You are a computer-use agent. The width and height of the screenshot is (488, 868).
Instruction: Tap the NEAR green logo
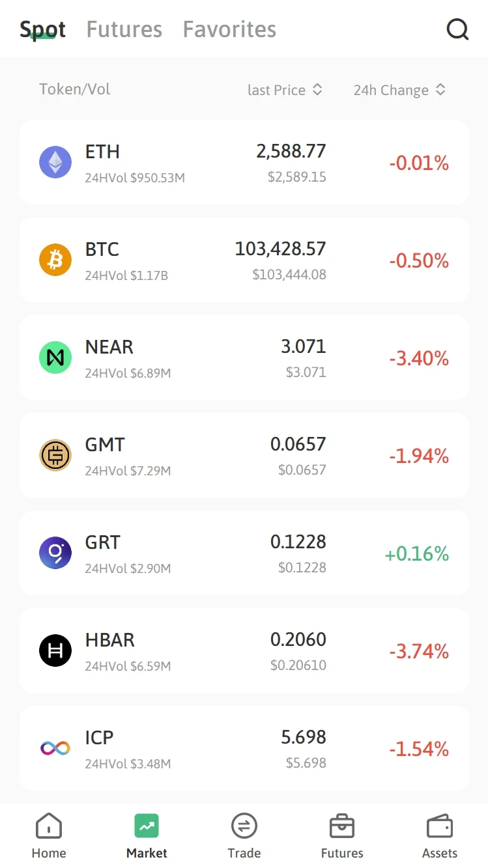tap(55, 357)
